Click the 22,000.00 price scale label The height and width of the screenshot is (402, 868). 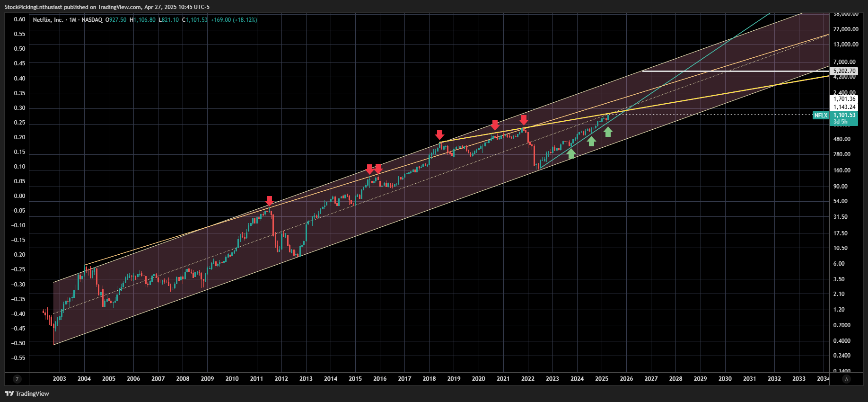pyautogui.click(x=846, y=29)
